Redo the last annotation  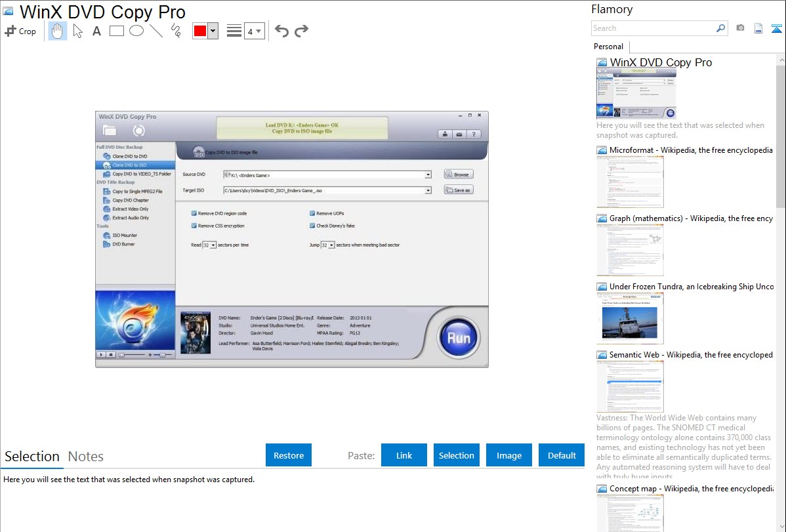[x=301, y=31]
